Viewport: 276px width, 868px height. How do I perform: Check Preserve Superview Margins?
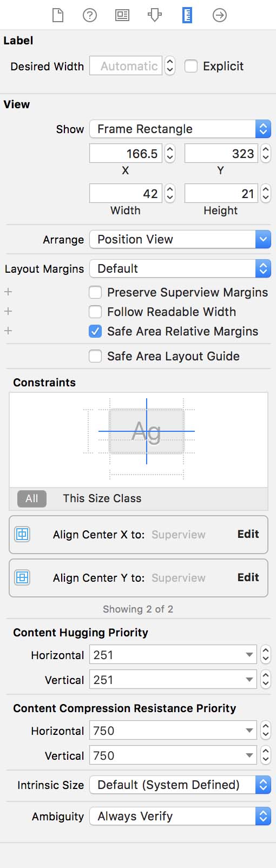[95, 292]
